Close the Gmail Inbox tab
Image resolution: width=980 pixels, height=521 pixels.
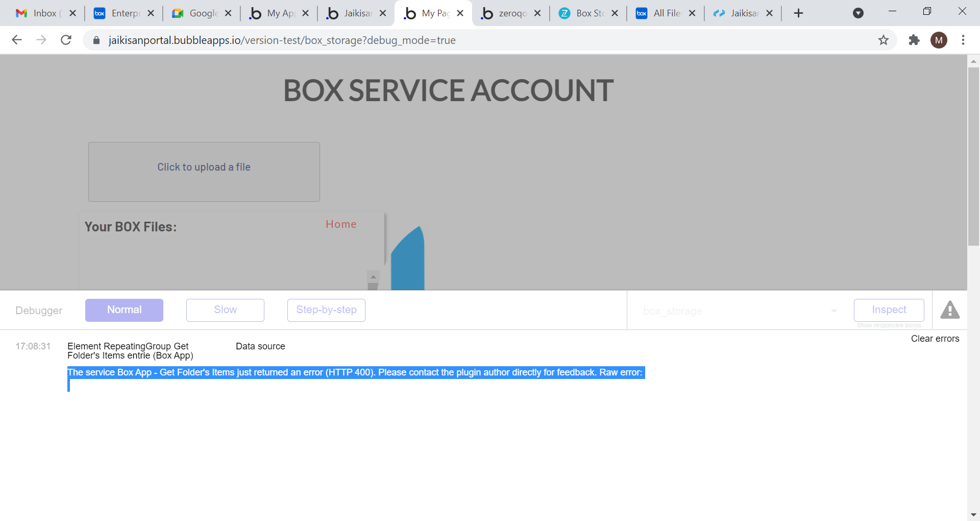(73, 13)
